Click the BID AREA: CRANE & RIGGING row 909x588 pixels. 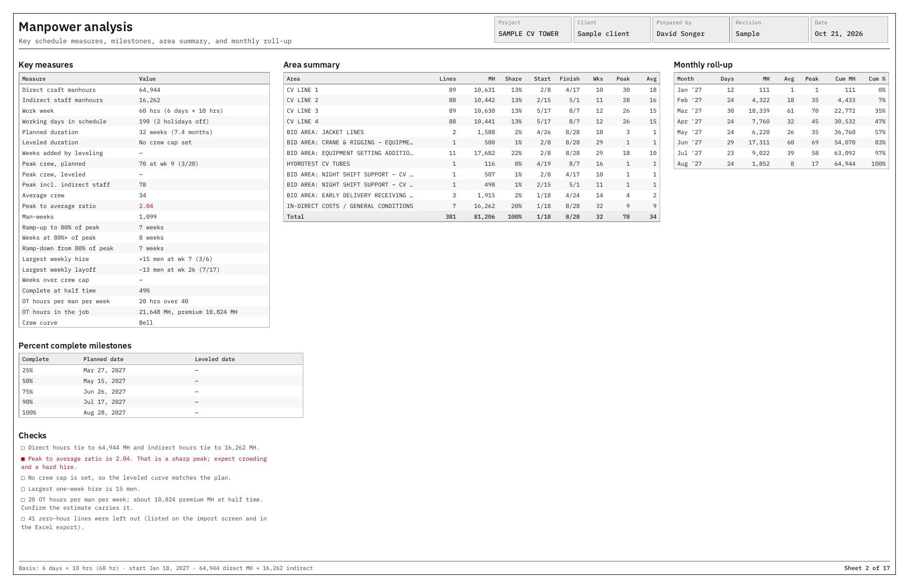[472, 142]
